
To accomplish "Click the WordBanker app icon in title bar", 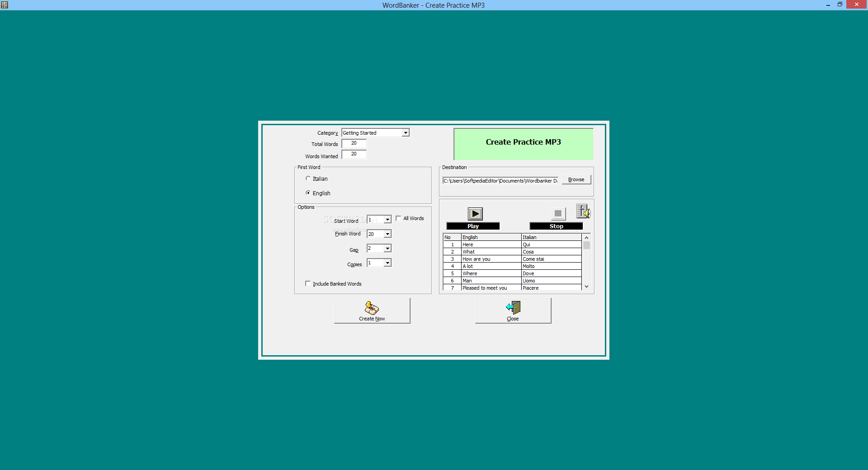I will point(5,5).
